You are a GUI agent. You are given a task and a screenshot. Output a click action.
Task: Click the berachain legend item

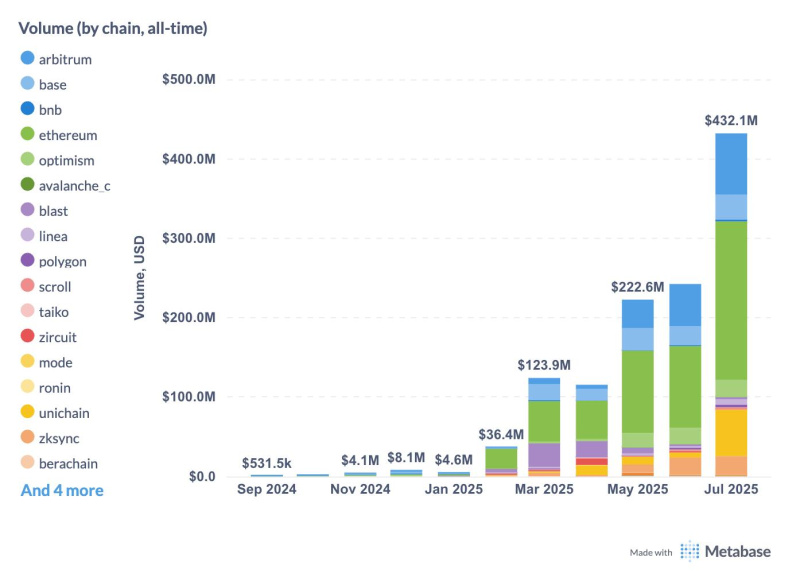68,464
